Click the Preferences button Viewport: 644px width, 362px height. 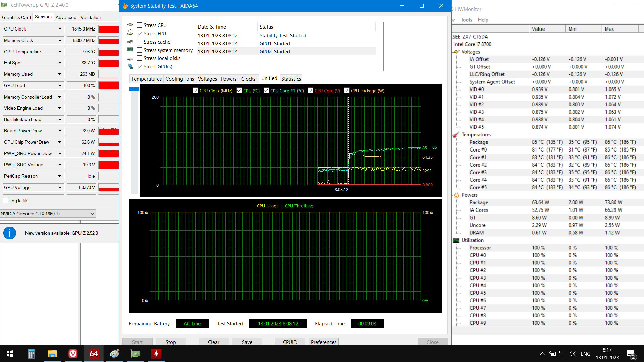[323, 342]
